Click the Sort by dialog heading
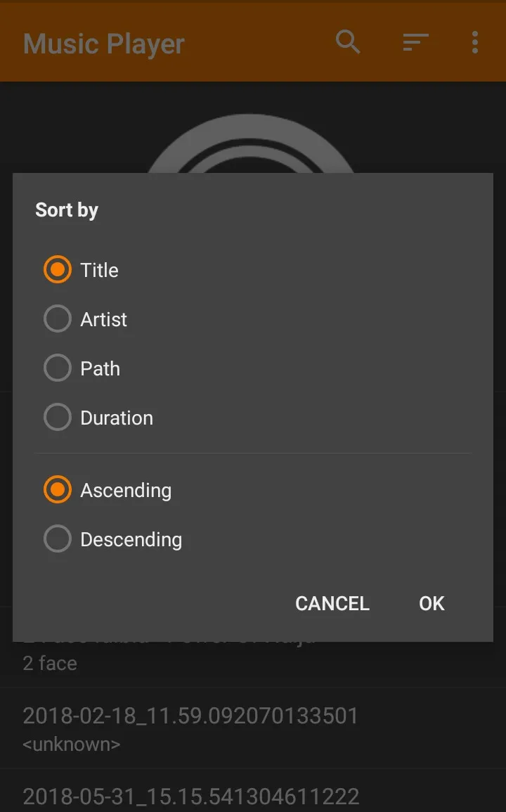The height and width of the screenshot is (812, 506). [x=66, y=210]
